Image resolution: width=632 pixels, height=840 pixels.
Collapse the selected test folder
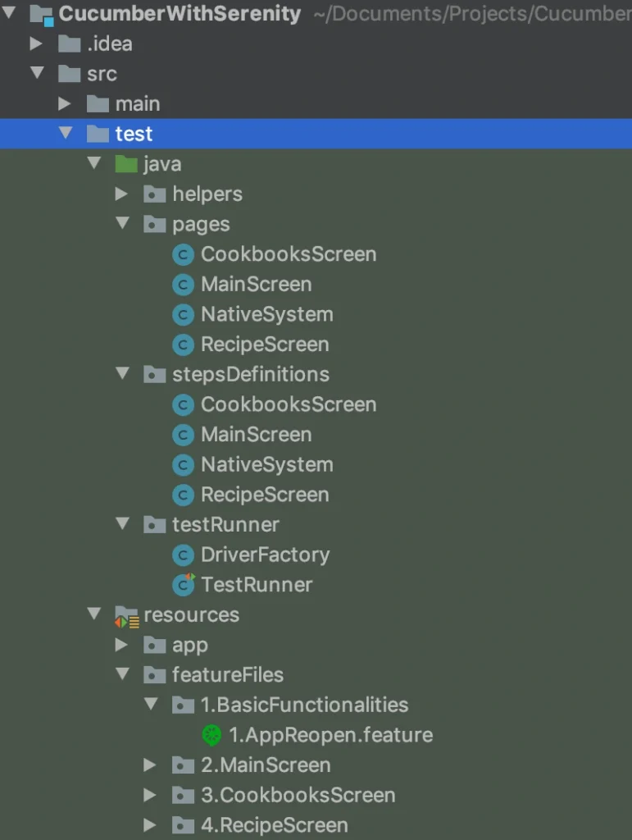[66, 133]
